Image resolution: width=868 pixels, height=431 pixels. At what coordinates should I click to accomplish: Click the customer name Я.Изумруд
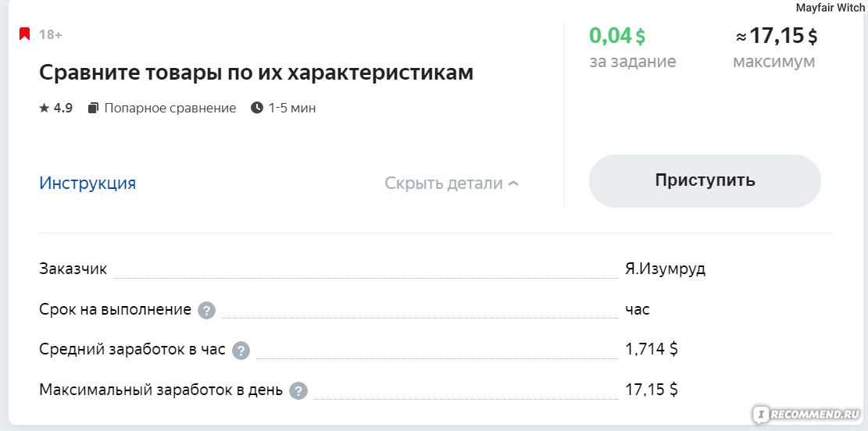click(x=666, y=269)
